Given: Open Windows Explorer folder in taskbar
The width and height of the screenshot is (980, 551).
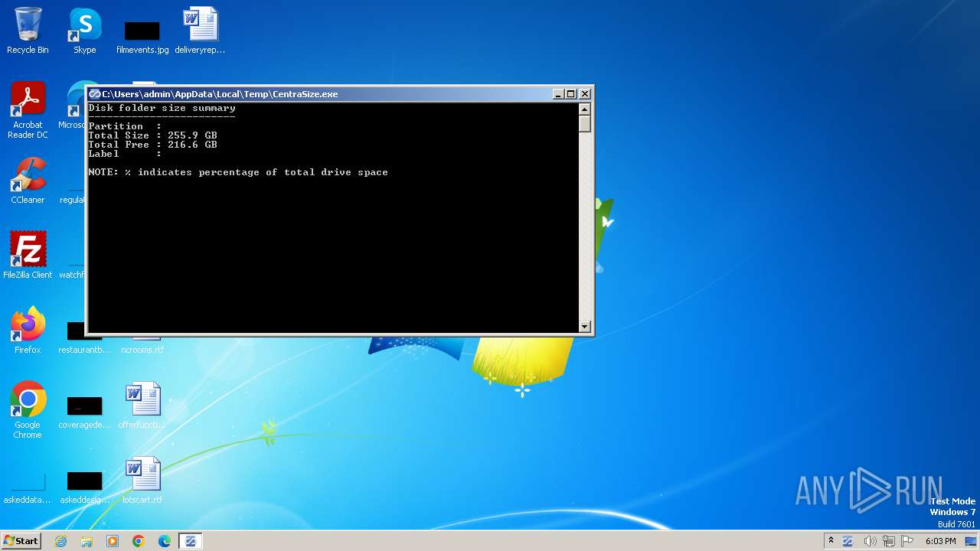Looking at the screenshot, I should 87,541.
